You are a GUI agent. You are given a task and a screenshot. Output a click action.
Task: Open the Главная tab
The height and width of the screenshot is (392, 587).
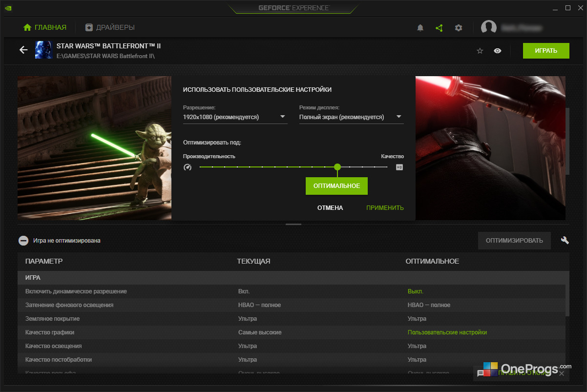click(x=44, y=27)
